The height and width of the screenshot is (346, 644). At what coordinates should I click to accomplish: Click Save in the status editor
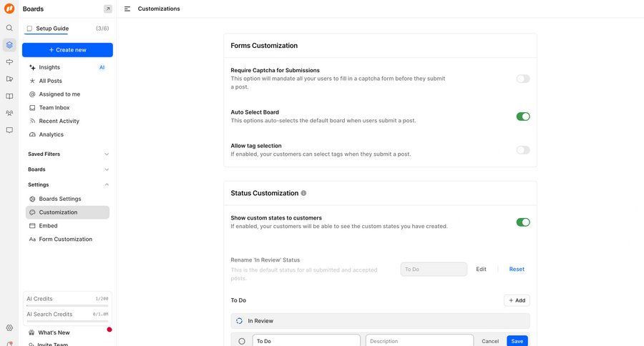(517, 341)
